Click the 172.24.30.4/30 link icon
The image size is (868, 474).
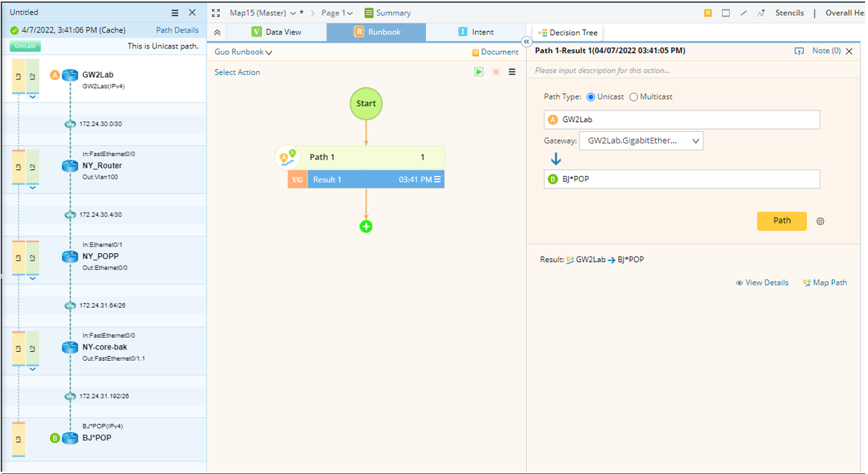[71, 215]
